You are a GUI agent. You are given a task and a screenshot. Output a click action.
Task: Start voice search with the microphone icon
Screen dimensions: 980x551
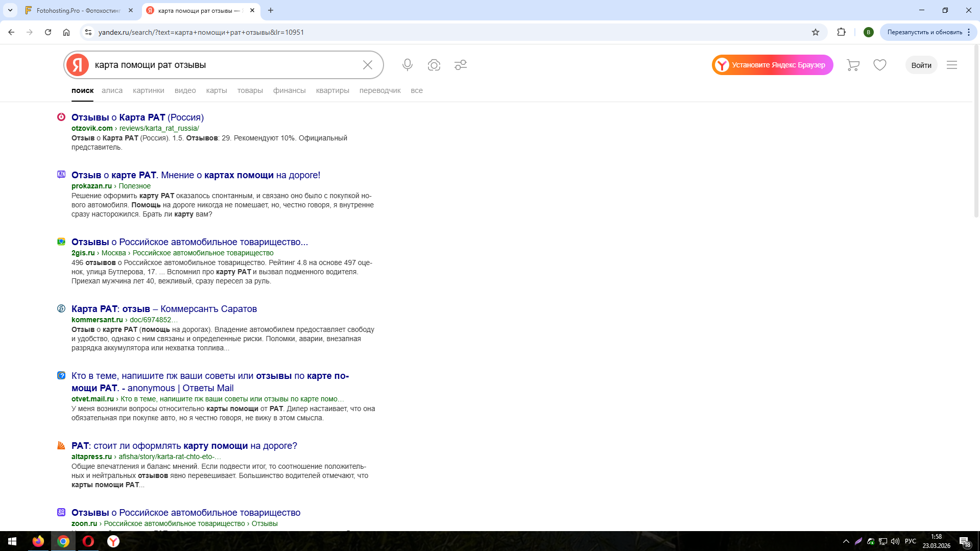click(x=407, y=65)
